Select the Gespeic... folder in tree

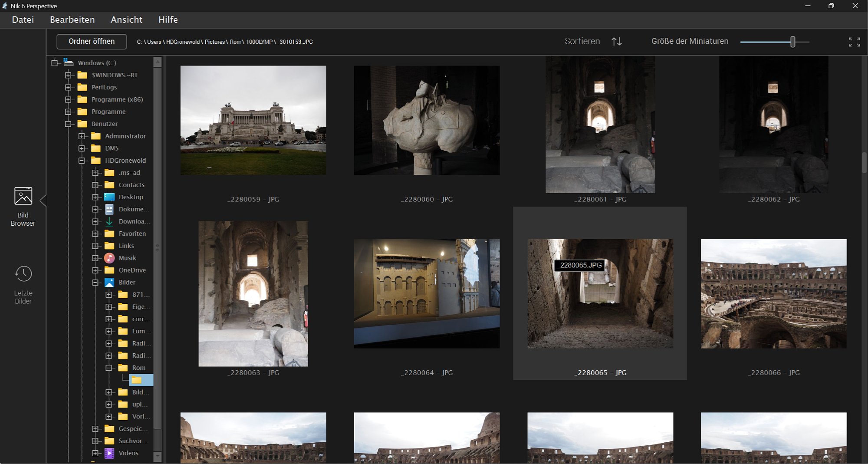point(133,429)
